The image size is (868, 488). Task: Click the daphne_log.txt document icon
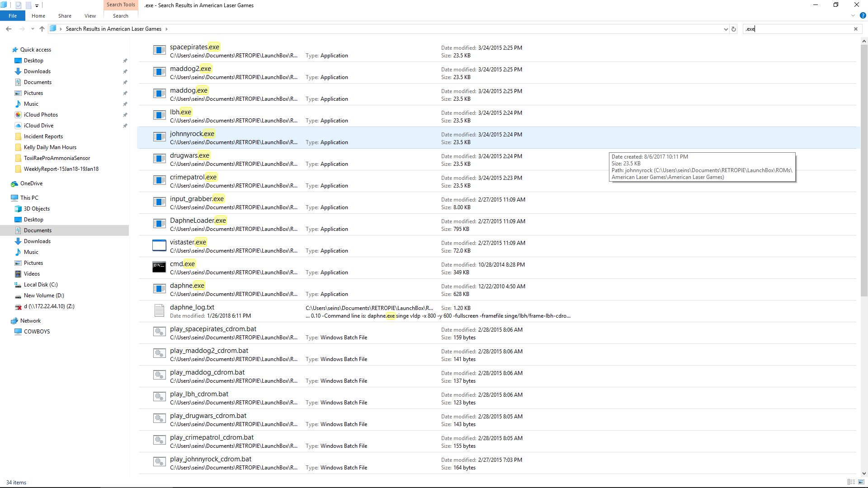[159, 310]
